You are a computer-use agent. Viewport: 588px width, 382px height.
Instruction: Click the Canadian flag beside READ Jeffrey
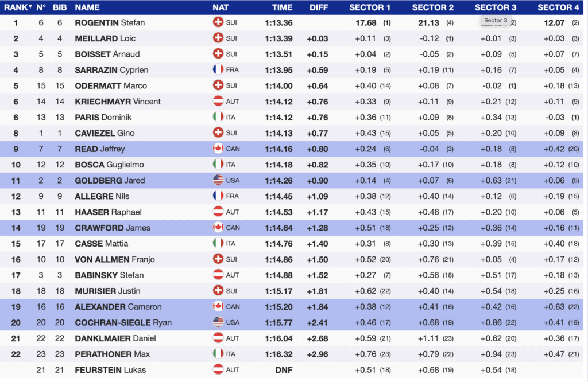click(218, 149)
